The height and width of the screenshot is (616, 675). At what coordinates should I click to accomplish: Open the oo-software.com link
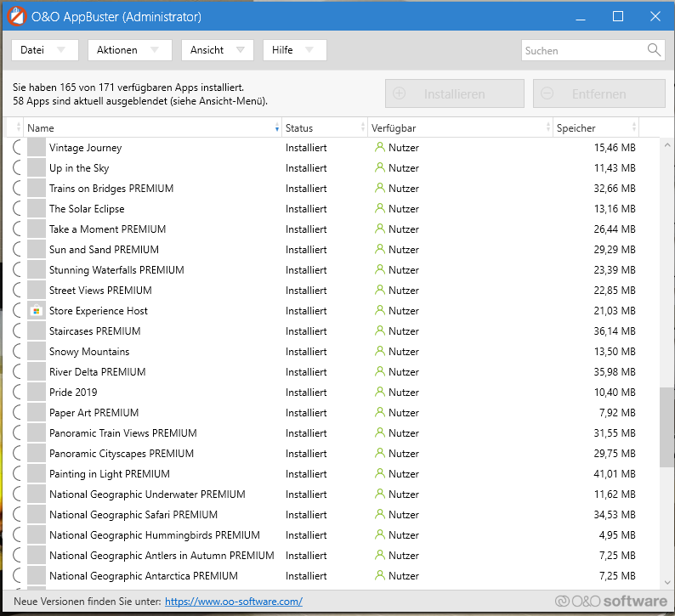(x=234, y=602)
